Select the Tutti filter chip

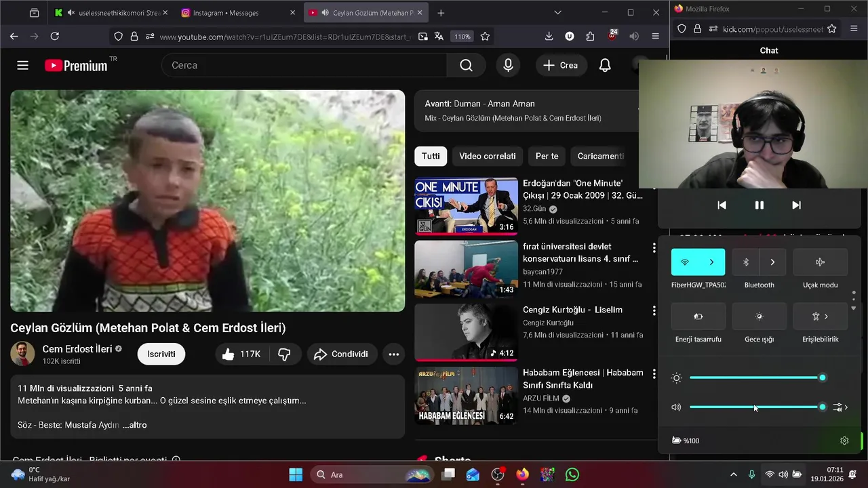point(431,156)
